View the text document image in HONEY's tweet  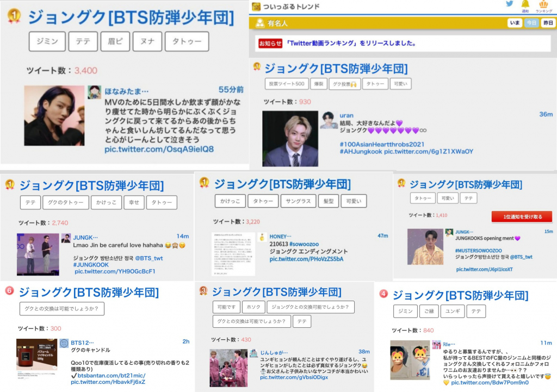(233, 254)
